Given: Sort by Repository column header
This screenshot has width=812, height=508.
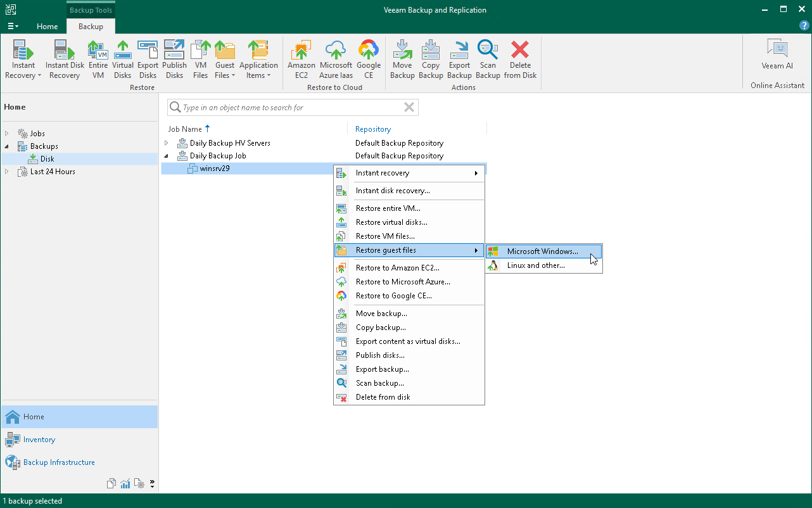Looking at the screenshot, I should pyautogui.click(x=373, y=129).
